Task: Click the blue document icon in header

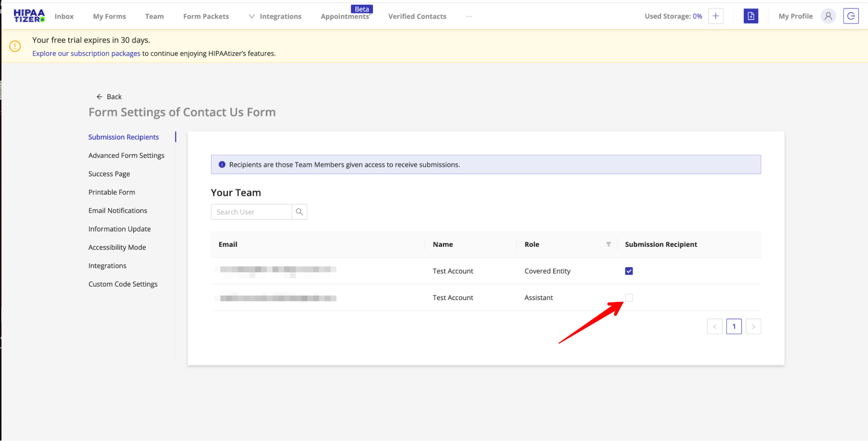Action: point(751,16)
